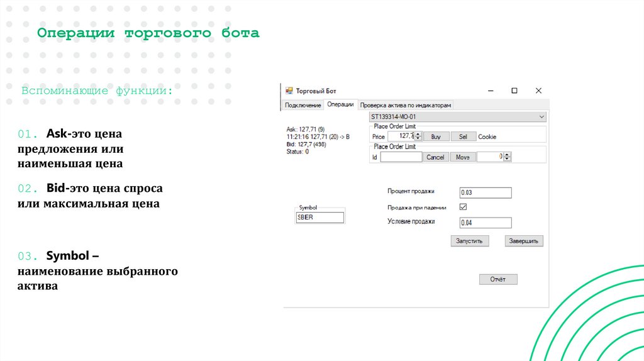644x361 pixels.
Task: Maximize the Торговый Бот window
Action: click(x=514, y=91)
